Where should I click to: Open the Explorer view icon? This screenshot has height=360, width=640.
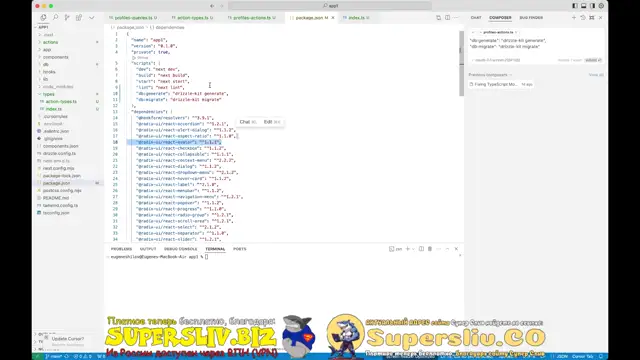click(x=43, y=18)
